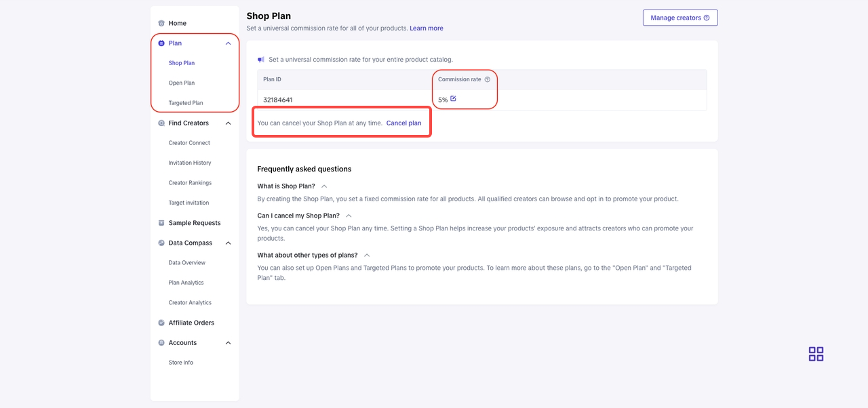Viewport: 868px width, 408px height.
Task: Collapse the Plan menu chevron
Action: pyautogui.click(x=228, y=43)
